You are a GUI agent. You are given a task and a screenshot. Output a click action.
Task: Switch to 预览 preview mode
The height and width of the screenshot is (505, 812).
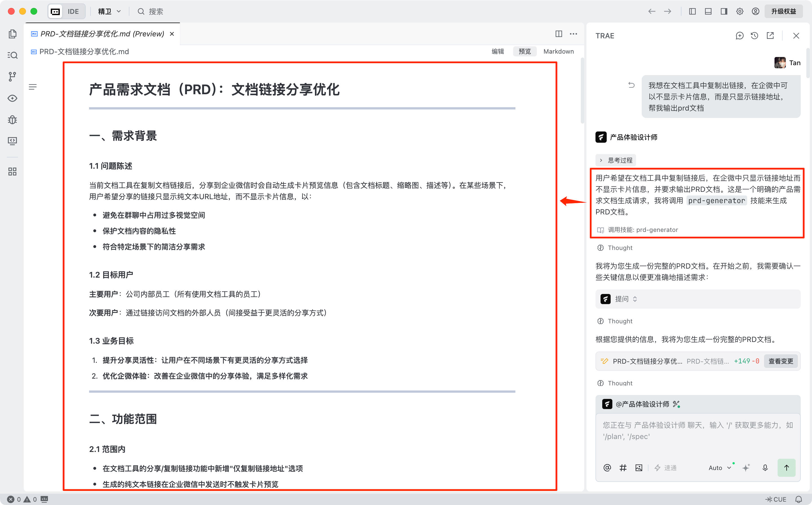524,51
